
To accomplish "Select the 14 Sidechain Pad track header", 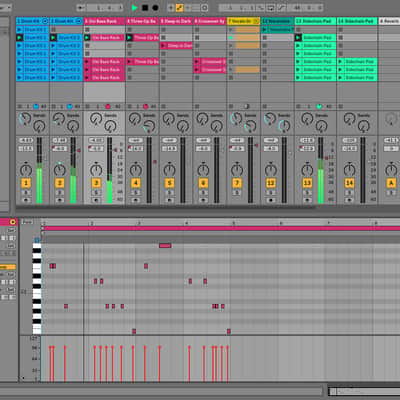I will coord(357,21).
